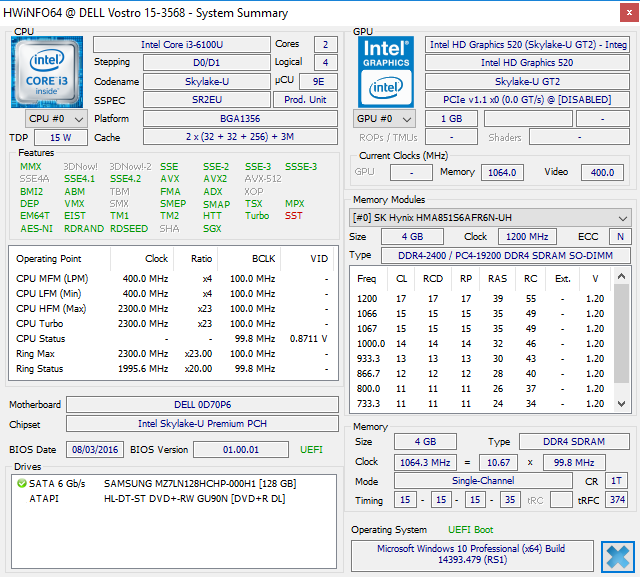The image size is (640, 577).
Task: Select the SAMSUNG MZ7LN128HCHP drive entry
Action: 173,484
